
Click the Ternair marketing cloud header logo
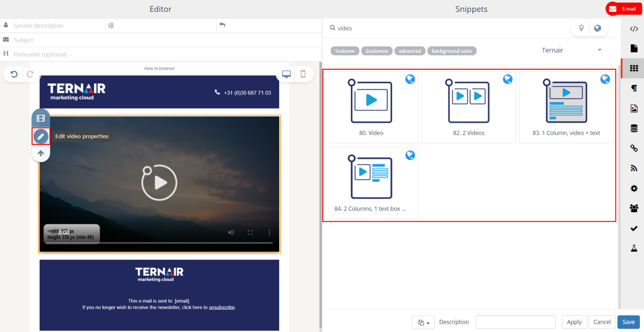coord(76,91)
